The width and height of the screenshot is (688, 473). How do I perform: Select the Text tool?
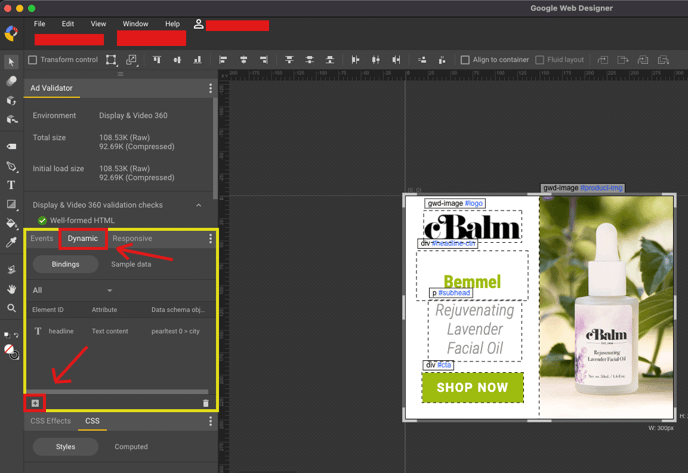point(11,185)
